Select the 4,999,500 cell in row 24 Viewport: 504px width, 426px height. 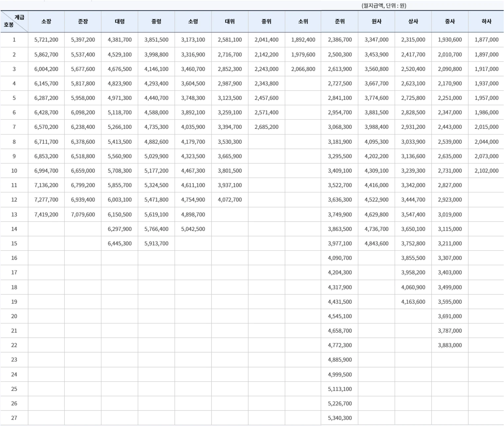pos(340,374)
